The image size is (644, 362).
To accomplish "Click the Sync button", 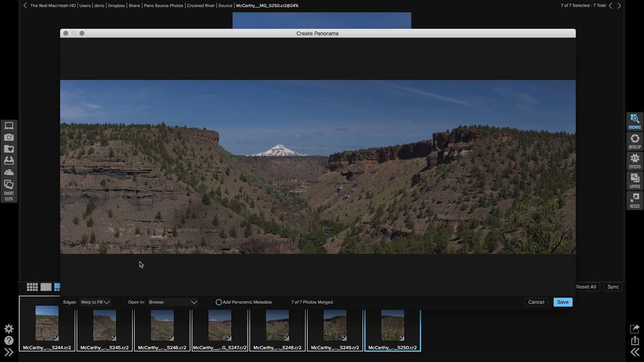I will (x=613, y=287).
